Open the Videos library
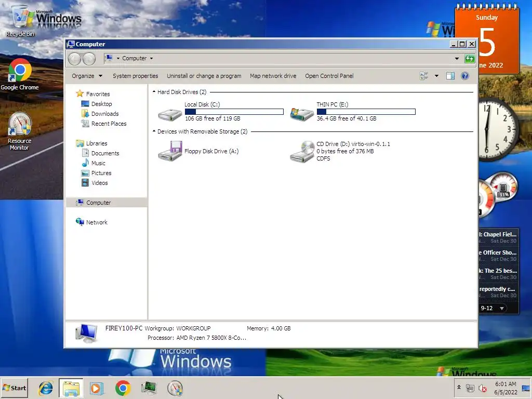This screenshot has width=532, height=399. point(99,182)
